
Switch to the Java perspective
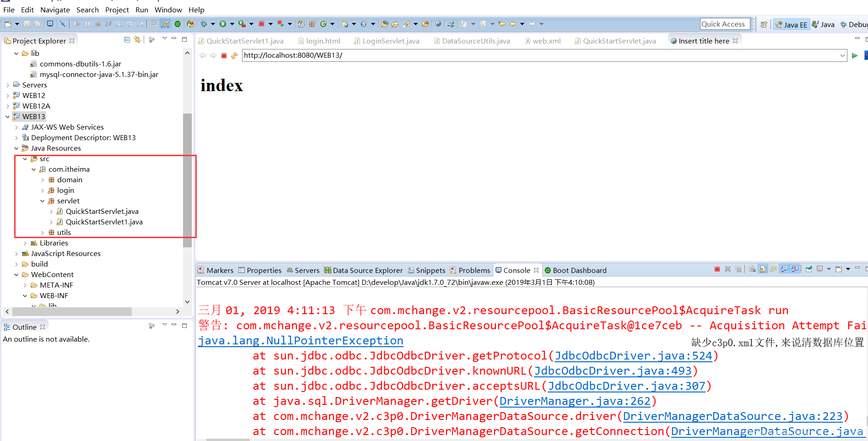pos(823,25)
